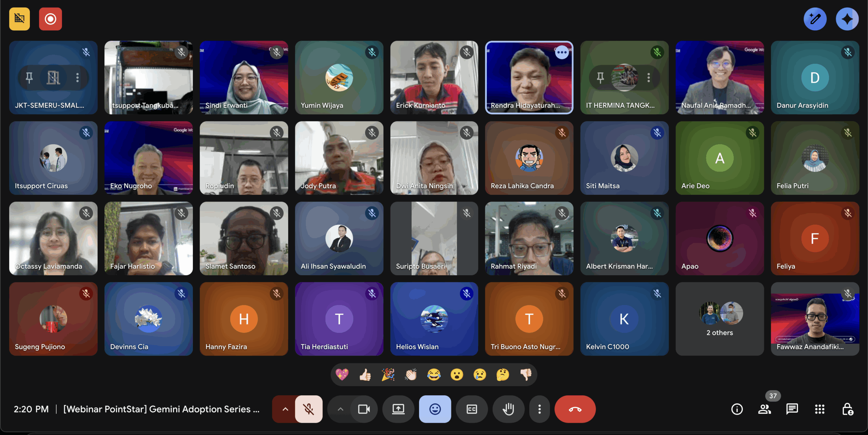Expand video settings arrow beside camera
The image size is (868, 435).
pyautogui.click(x=340, y=409)
